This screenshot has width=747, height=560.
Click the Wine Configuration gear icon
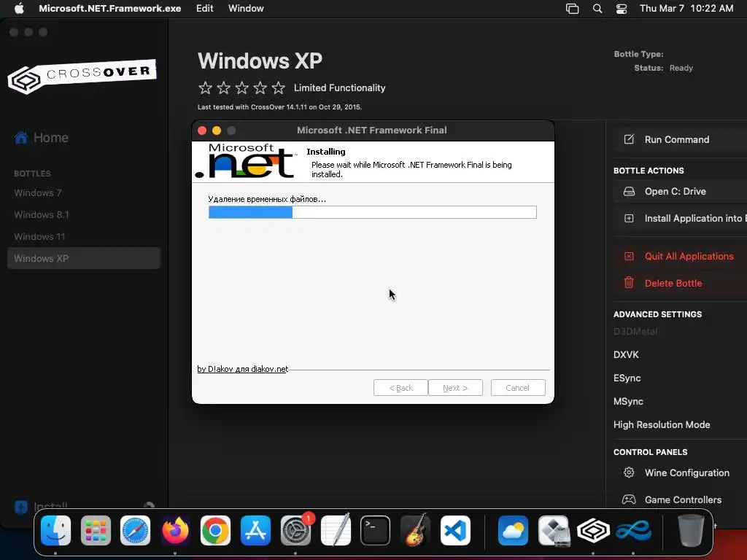(629, 472)
